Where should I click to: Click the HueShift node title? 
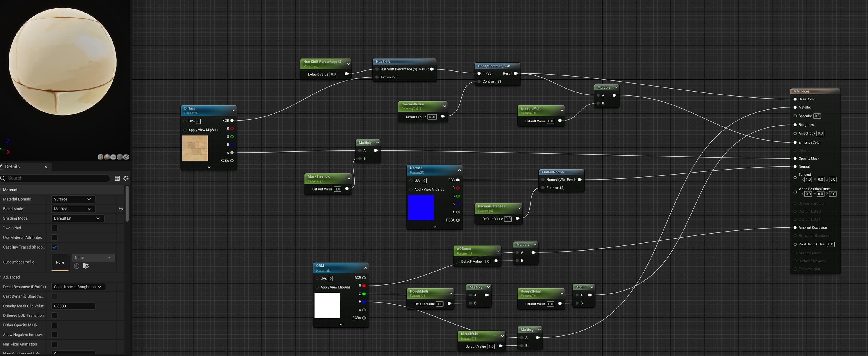pyautogui.click(x=383, y=62)
